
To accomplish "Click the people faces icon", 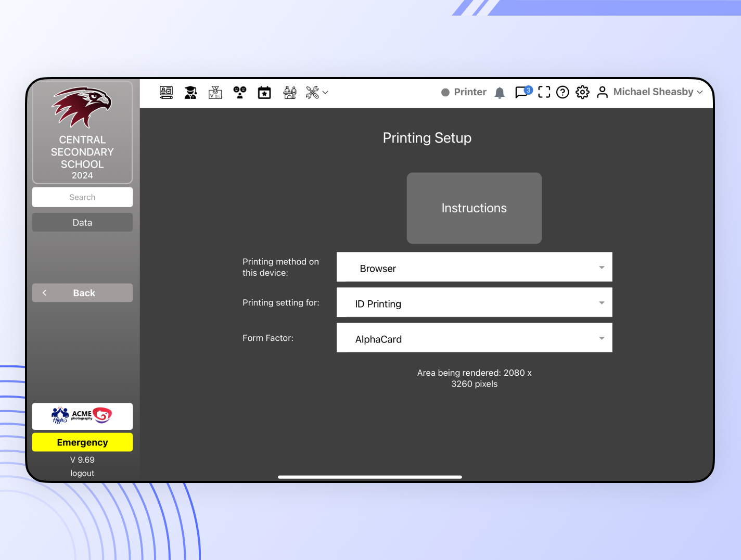I will click(x=239, y=92).
